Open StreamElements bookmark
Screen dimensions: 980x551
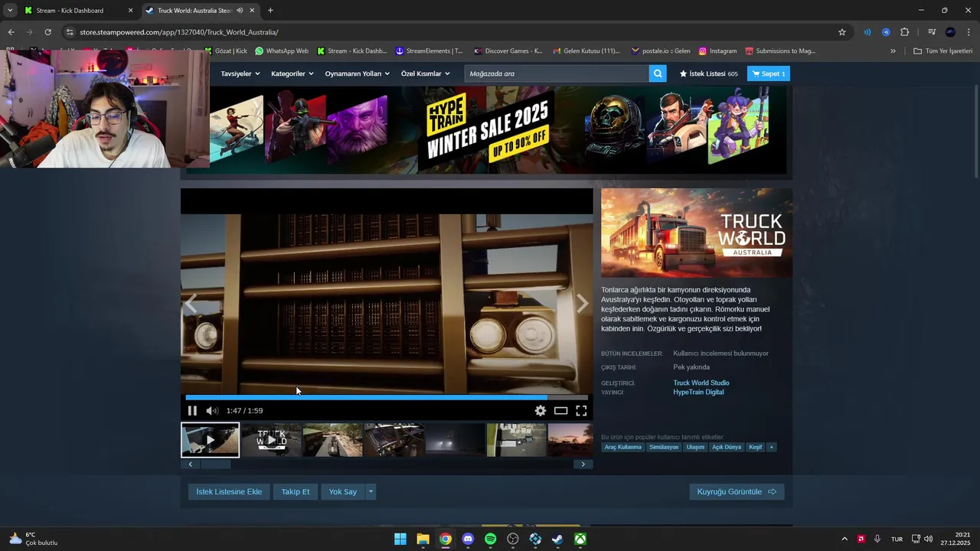(429, 51)
